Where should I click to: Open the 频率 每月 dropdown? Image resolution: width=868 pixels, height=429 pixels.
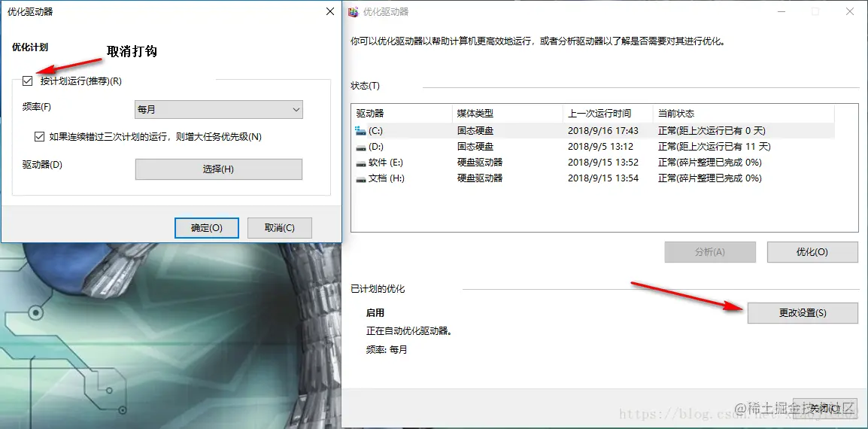[219, 110]
